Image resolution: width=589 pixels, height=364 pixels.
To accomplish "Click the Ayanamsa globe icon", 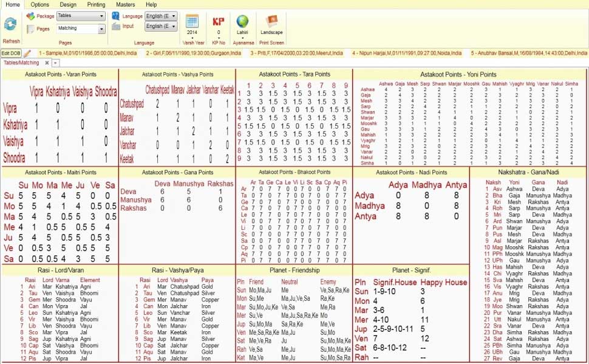I will point(242,21).
